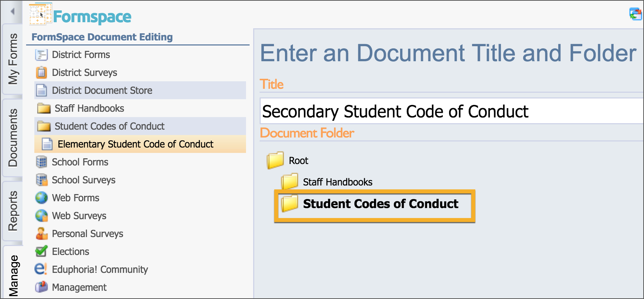Click the refresh icon at top right

point(636,14)
